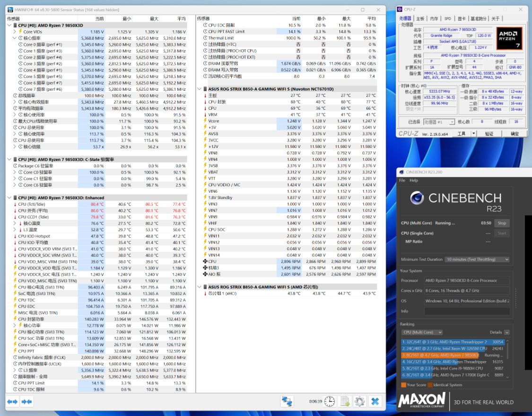Viewport: 532px width, 416px height.
Task: Click the thermometer icon beside CPU (Tctl/Tdie)
Action: coord(15,204)
